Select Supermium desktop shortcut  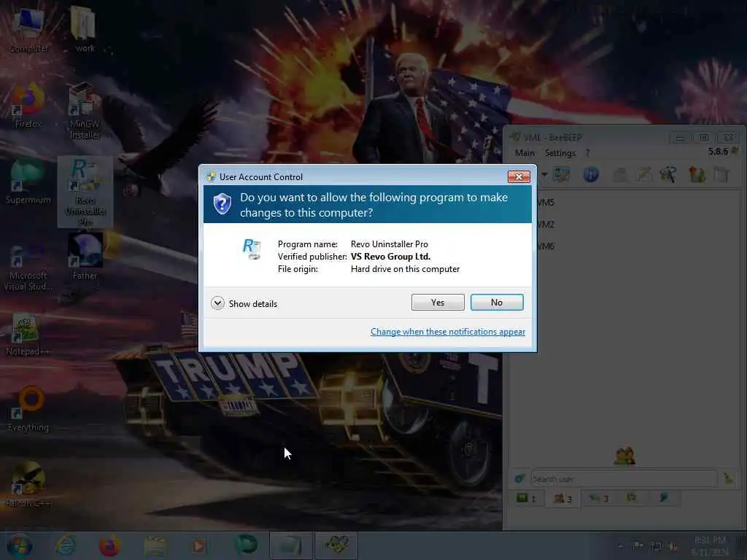coord(28,182)
